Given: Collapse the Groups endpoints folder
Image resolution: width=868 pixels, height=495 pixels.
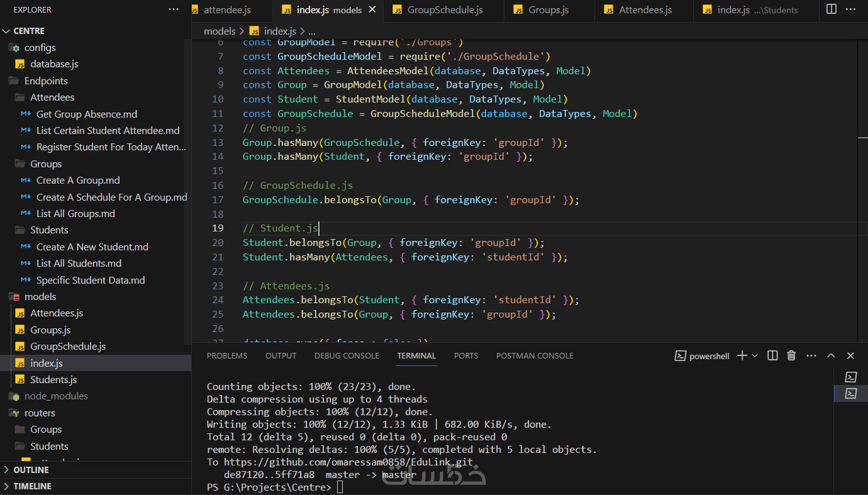Looking at the screenshot, I should click(x=95, y=164).
